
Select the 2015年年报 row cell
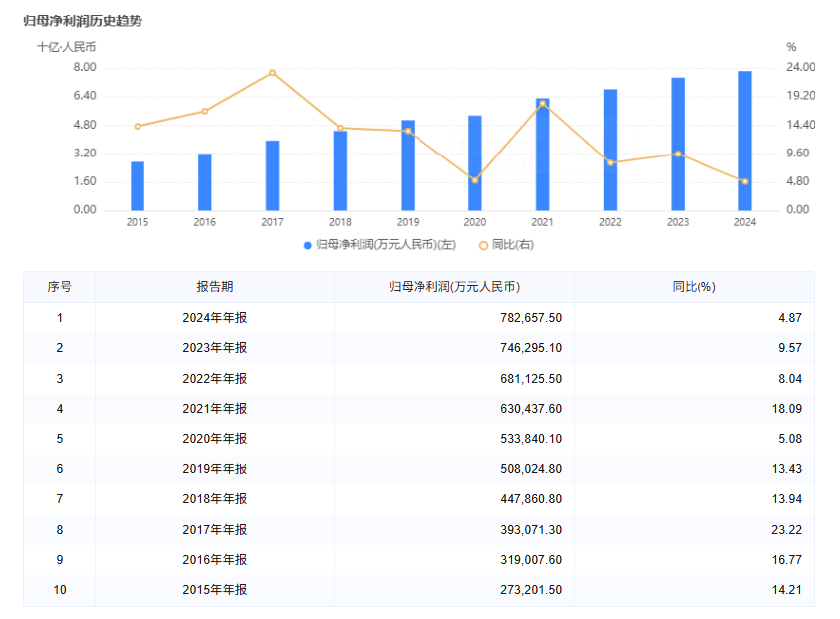point(215,589)
